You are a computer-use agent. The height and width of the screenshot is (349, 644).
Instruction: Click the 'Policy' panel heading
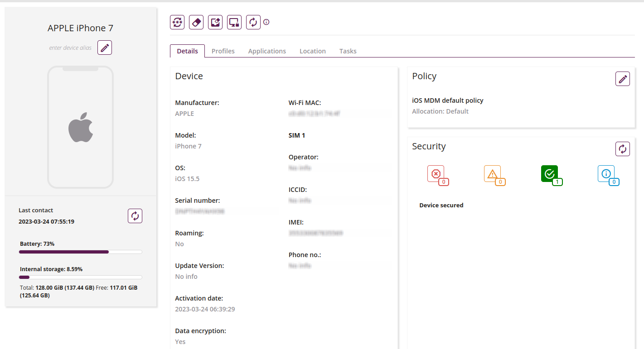[424, 76]
